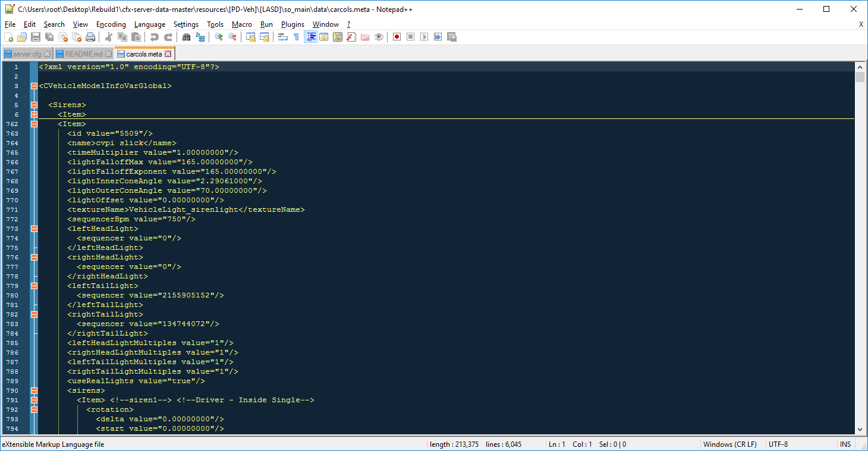Click the Cut scissors icon

pos(109,37)
